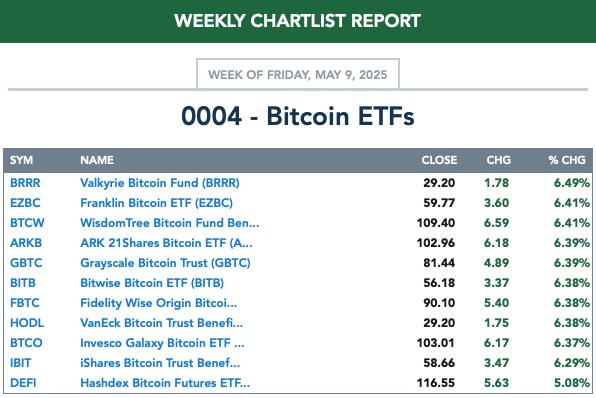Viewport: 596px width, 398px height.
Task: Click the BTCW ticker symbol
Action: pyautogui.click(x=27, y=223)
